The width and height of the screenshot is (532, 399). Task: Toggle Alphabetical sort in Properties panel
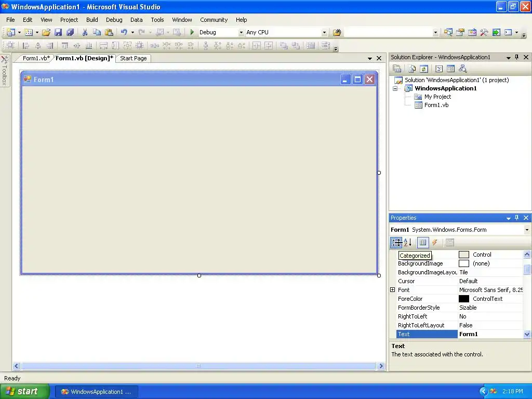(408, 242)
